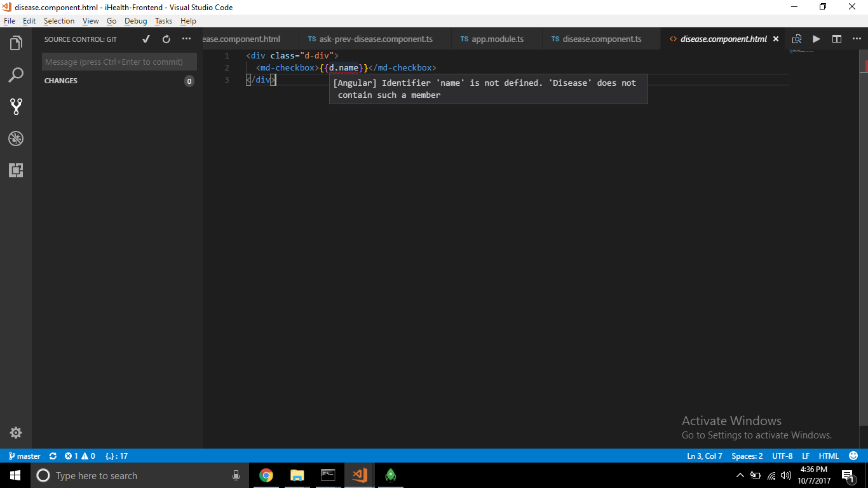868x488 pixels.
Task: Select the Source Control icon
Action: click(x=16, y=107)
